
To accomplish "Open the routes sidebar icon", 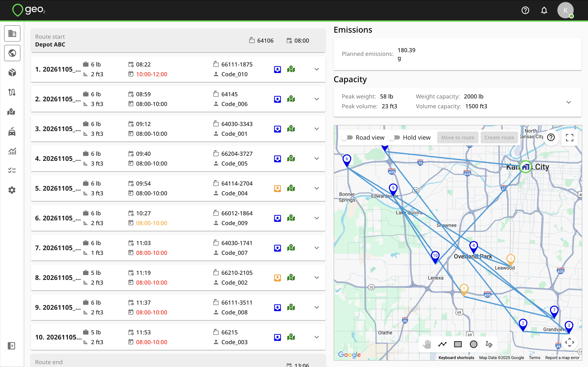I will 12,92.
